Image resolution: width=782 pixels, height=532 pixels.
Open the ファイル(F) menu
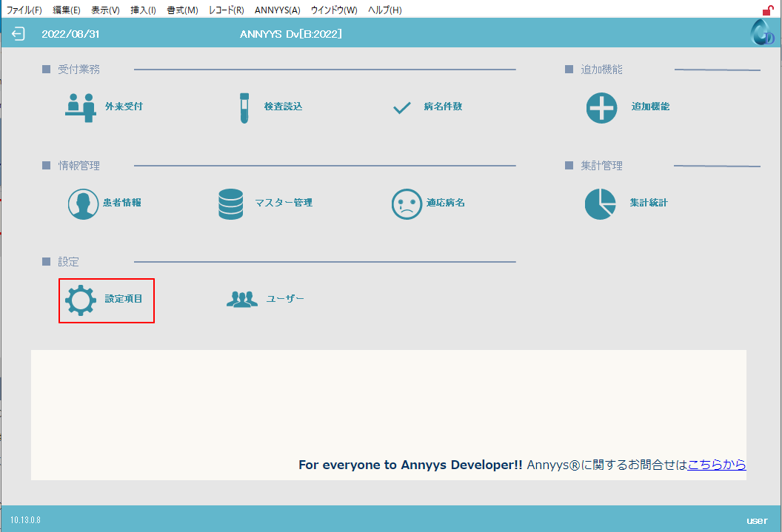(24, 10)
